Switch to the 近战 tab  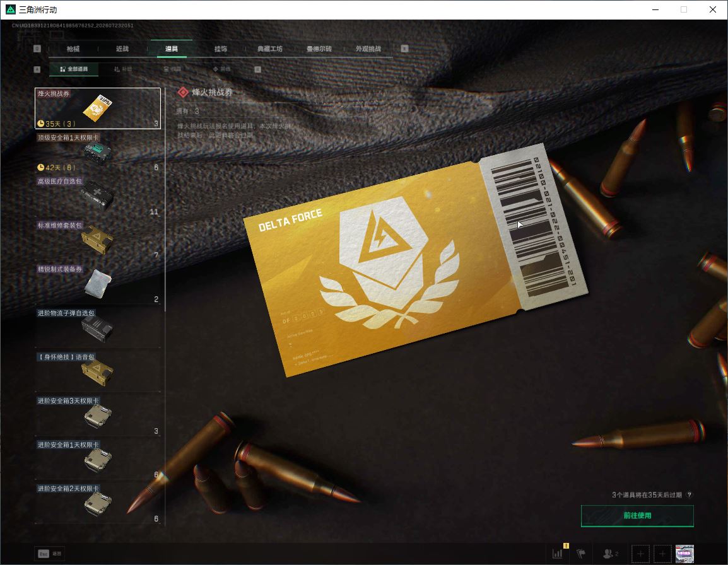pos(122,49)
